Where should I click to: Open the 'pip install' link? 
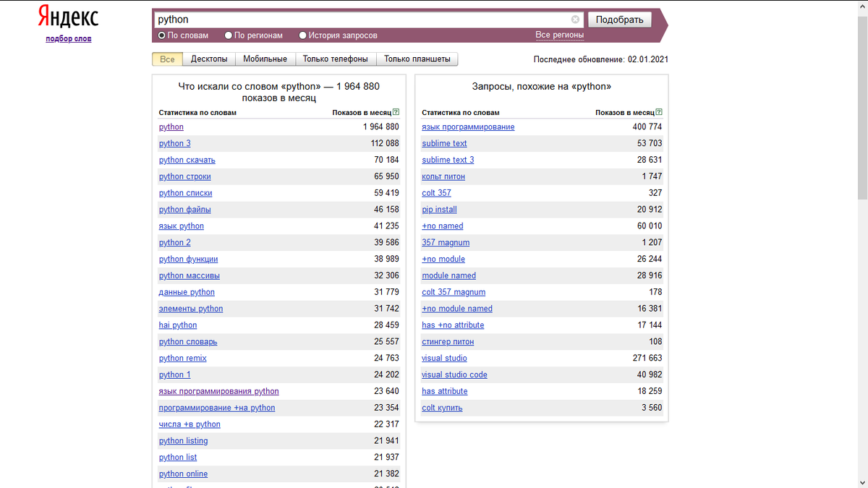(x=440, y=210)
